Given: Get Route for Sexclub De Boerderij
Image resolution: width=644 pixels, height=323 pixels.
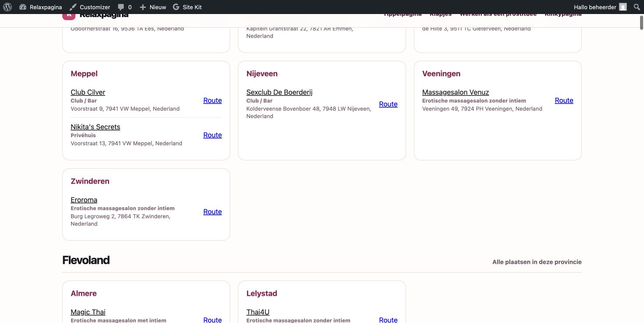Looking at the screenshot, I should [x=388, y=104].
